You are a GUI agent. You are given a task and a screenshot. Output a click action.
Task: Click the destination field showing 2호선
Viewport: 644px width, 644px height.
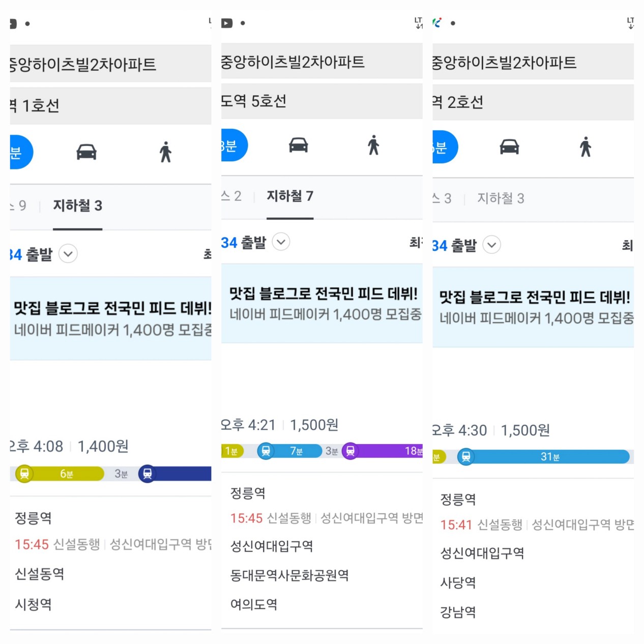533,102
